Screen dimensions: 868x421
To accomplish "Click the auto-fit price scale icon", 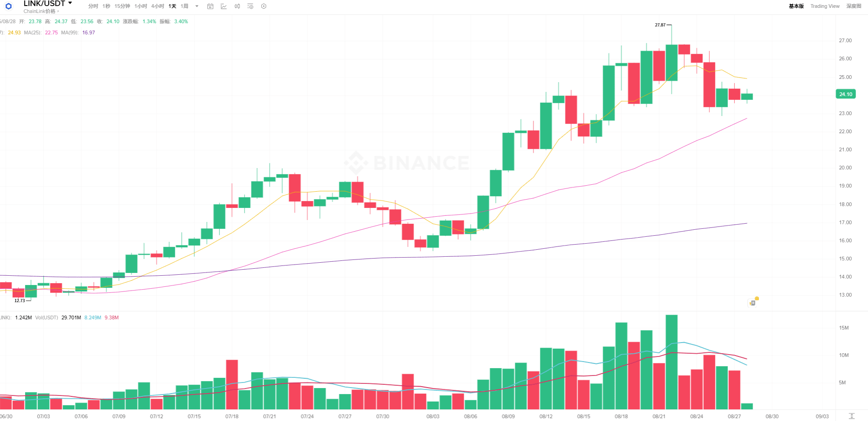I will pos(852,416).
